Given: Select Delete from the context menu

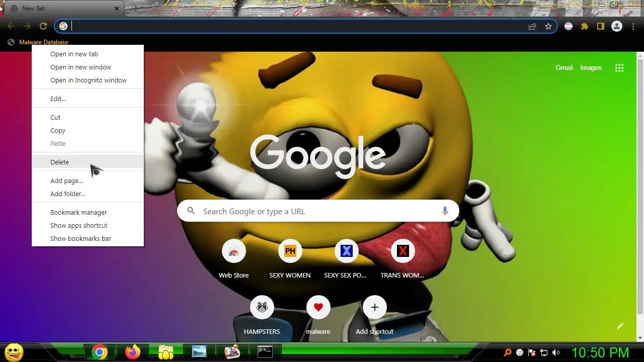Looking at the screenshot, I should click(88, 162).
